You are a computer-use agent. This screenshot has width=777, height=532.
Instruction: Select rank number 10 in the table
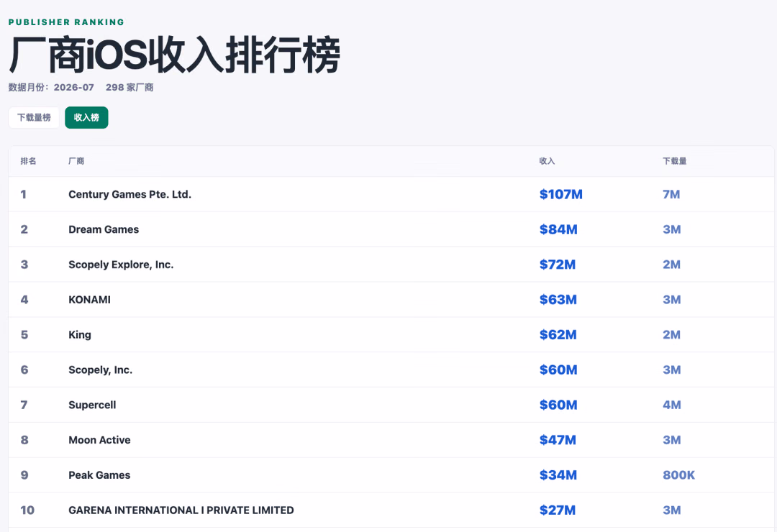(27, 510)
